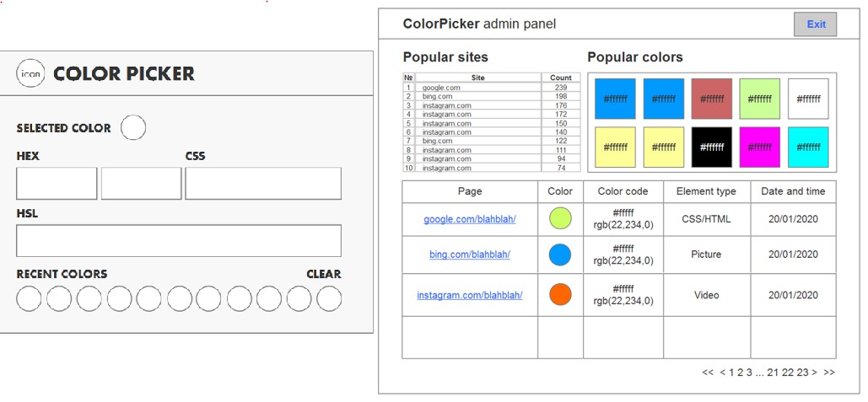Choose the red popular color swatch
868x402 pixels.
point(712,99)
